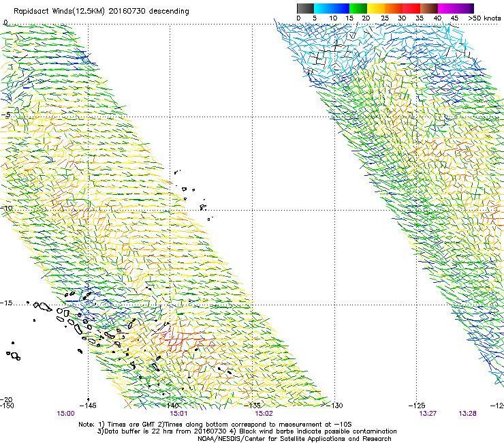Click the 'Times are GMT' note line
This screenshot has width=504, height=443.
pyautogui.click(x=215, y=425)
